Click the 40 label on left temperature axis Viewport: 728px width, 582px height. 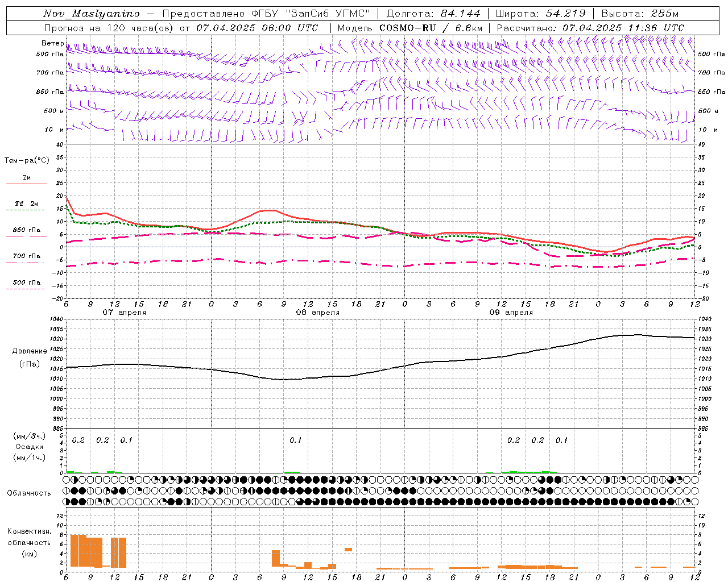[60, 144]
